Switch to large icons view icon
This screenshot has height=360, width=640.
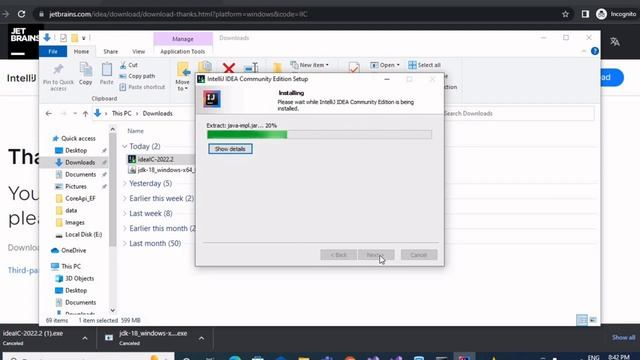tap(593, 320)
